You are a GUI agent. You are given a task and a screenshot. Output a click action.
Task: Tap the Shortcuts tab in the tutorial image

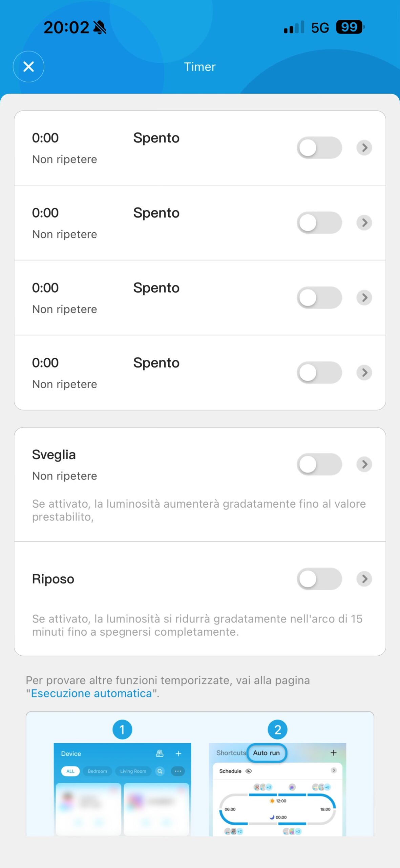click(231, 753)
